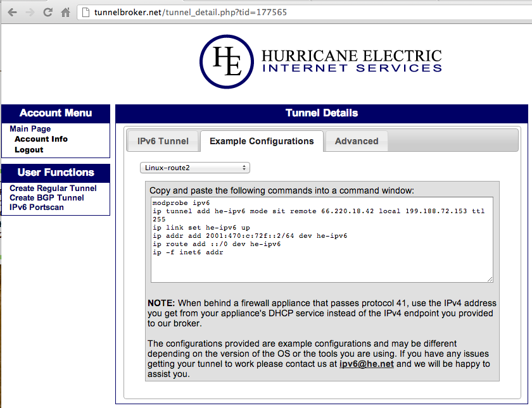532x408 pixels.
Task: Click the INTERNET SERVICES subtitle text
Action: click(352, 68)
